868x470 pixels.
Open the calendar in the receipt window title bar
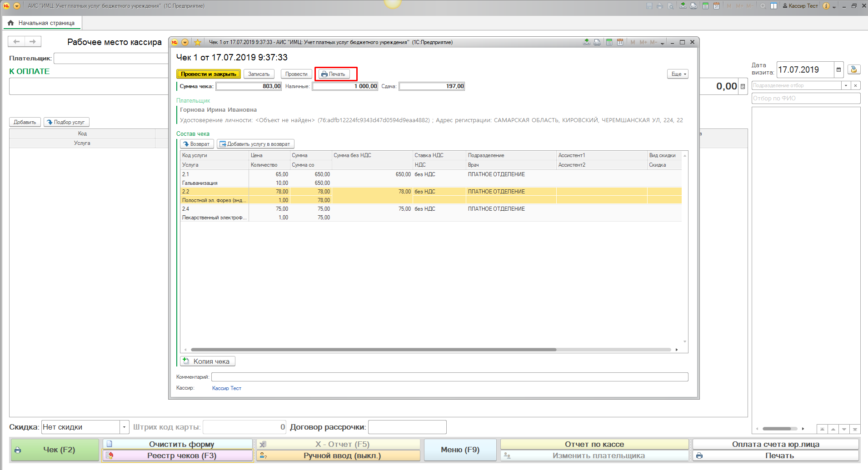pyautogui.click(x=620, y=42)
